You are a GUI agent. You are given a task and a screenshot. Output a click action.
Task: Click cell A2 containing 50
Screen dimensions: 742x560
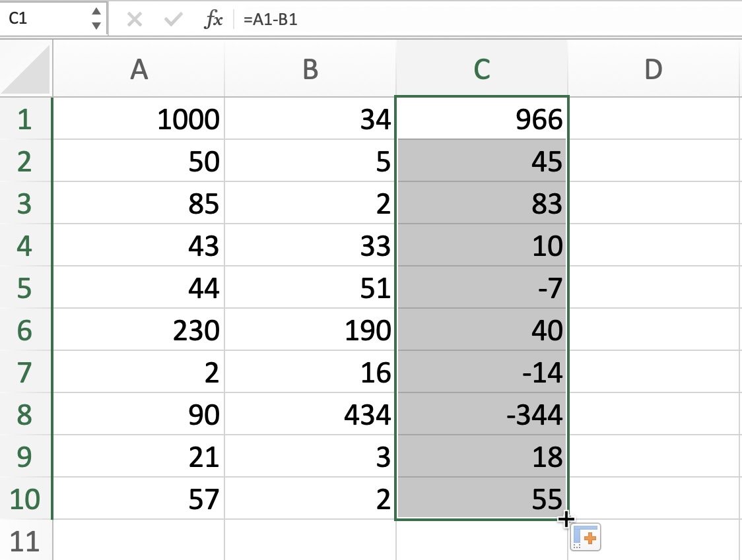(139, 160)
